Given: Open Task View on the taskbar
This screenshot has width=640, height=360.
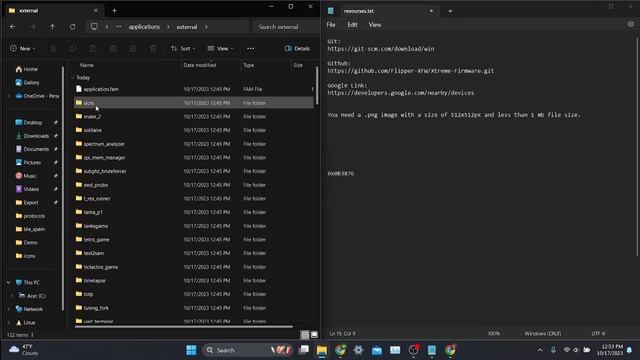Looking at the screenshot, I should click(304, 350).
